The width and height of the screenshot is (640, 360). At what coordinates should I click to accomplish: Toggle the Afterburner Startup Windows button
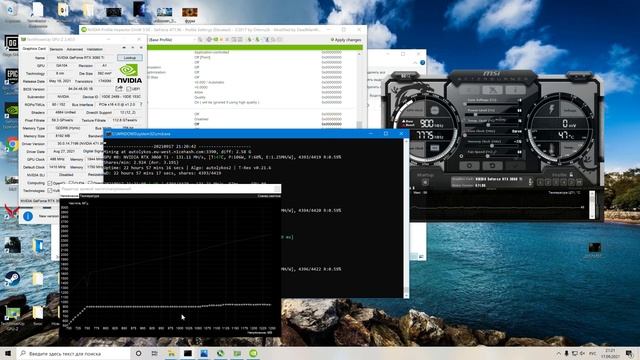425,182
